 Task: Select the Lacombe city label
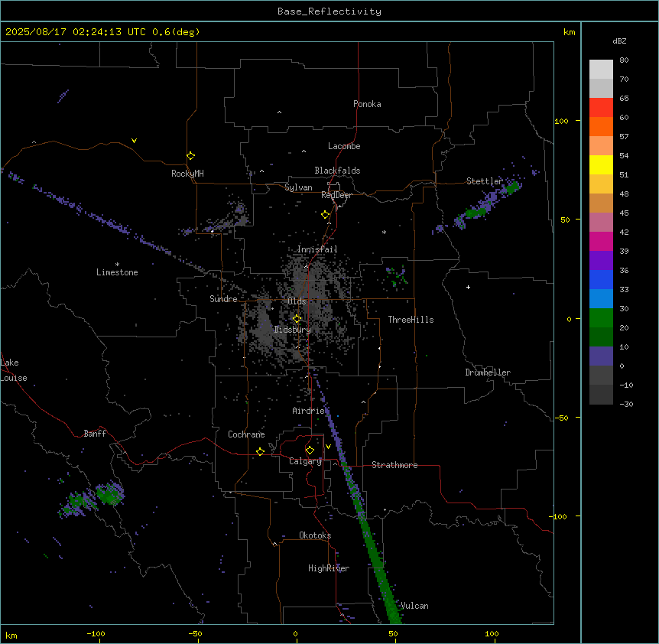pyautogui.click(x=344, y=146)
